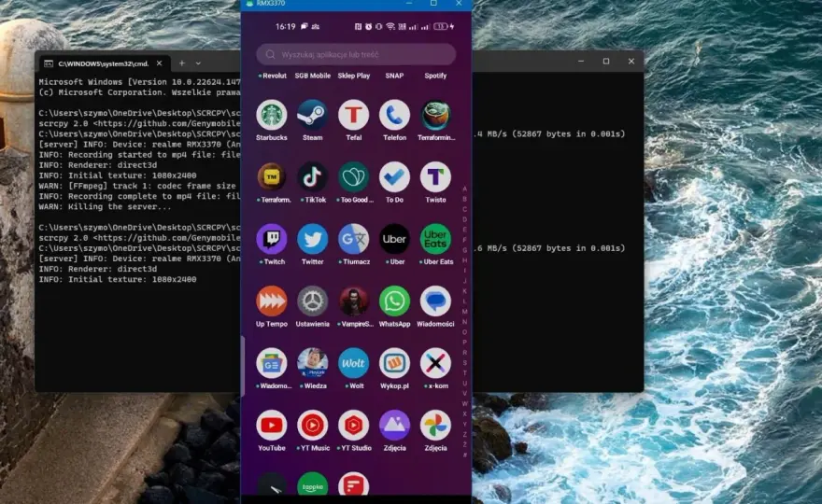Click the alarm icon in phone status bar
822x504 pixels.
tap(369, 26)
